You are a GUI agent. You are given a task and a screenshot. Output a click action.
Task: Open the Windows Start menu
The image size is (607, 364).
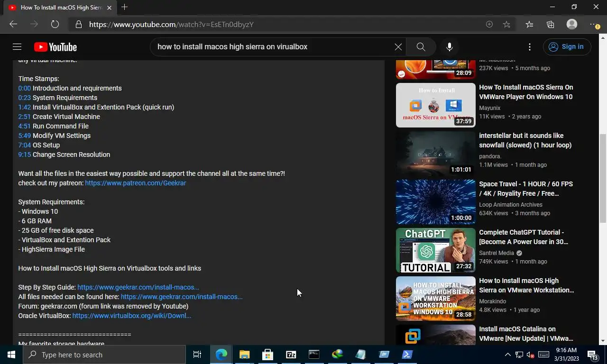point(11,355)
